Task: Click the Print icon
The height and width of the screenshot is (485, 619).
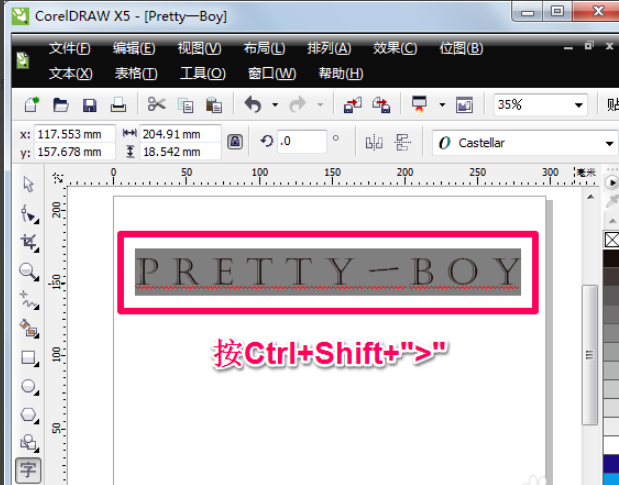Action: (x=118, y=105)
